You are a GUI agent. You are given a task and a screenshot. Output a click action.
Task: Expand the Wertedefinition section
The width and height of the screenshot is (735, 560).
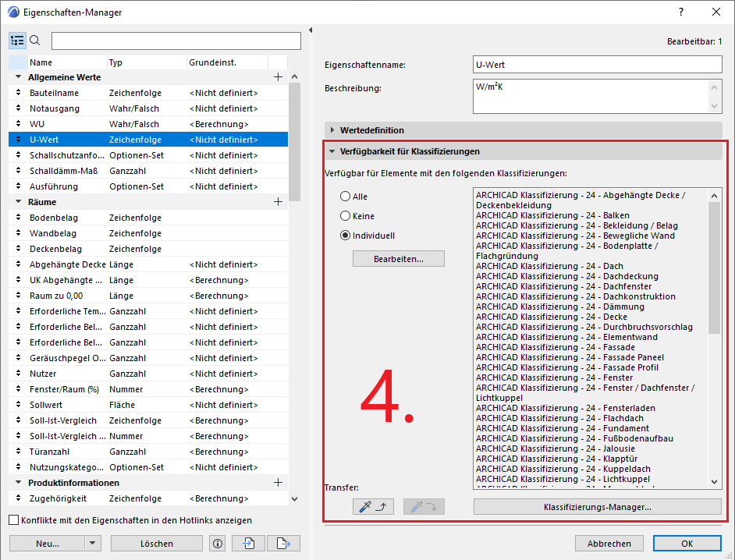pos(332,130)
